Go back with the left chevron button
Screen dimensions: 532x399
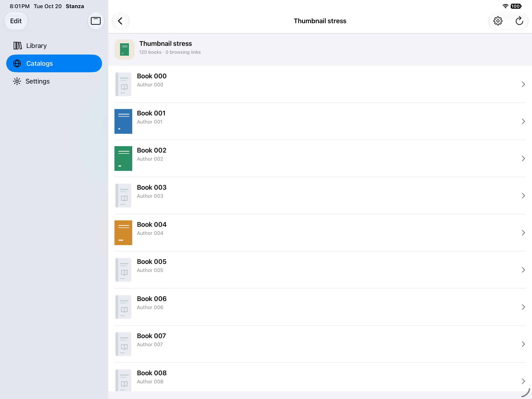[120, 21]
